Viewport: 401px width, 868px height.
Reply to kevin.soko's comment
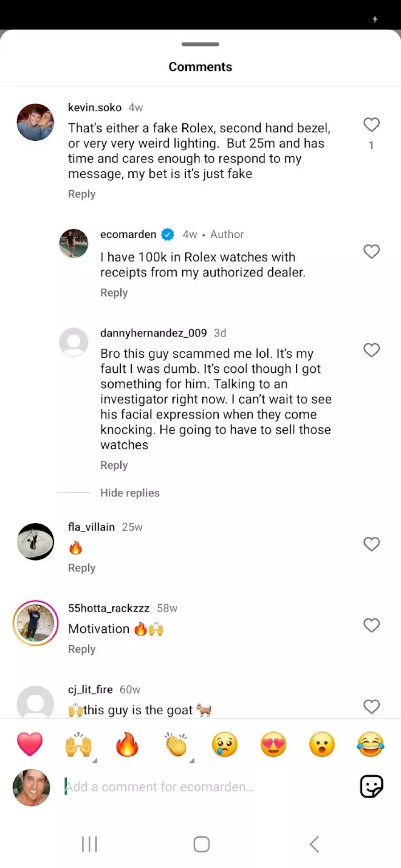(82, 194)
